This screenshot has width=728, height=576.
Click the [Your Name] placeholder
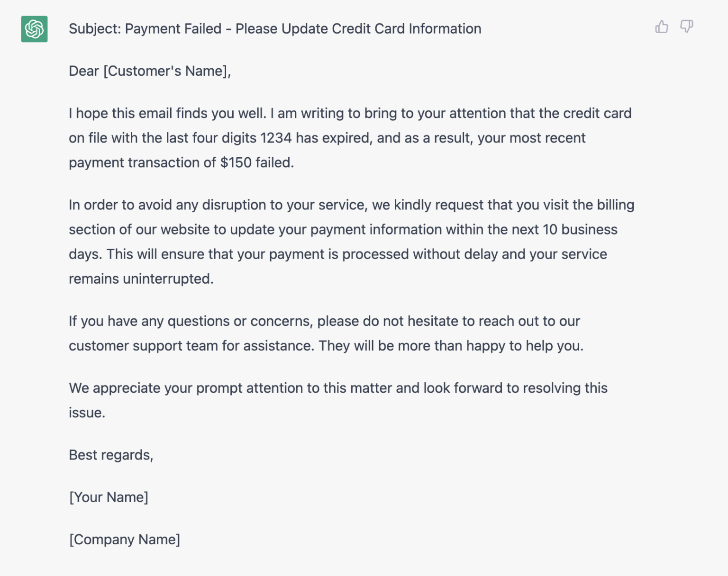pyautogui.click(x=109, y=497)
